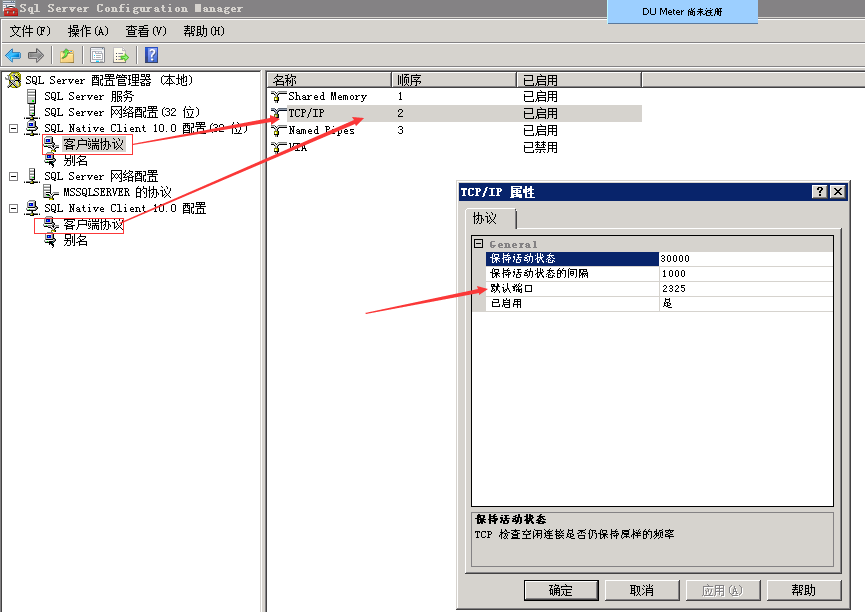Select the Shared Memory protocol row

point(456,97)
